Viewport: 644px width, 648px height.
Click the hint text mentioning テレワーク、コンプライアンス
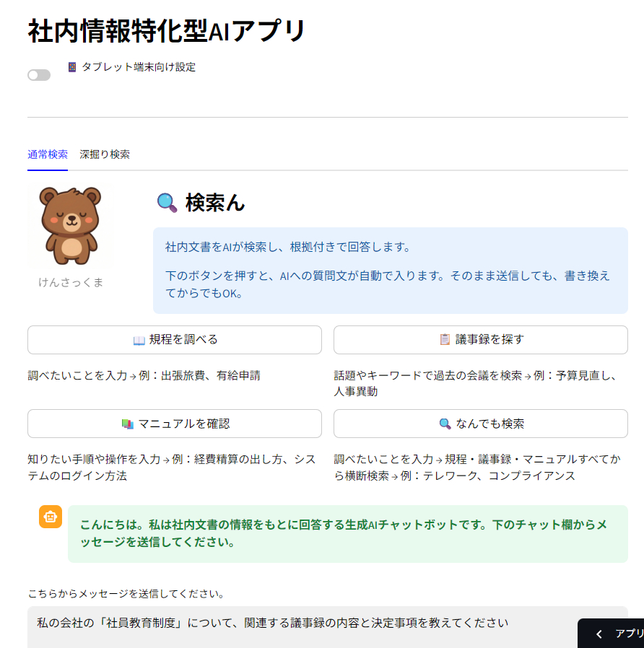coord(477,468)
